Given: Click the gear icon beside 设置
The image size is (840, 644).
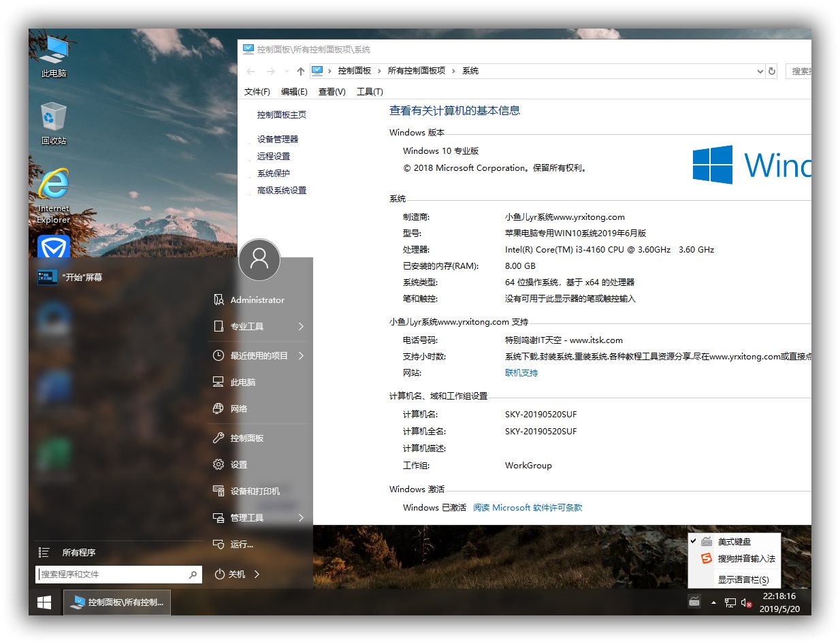Looking at the screenshot, I should pyautogui.click(x=219, y=464).
